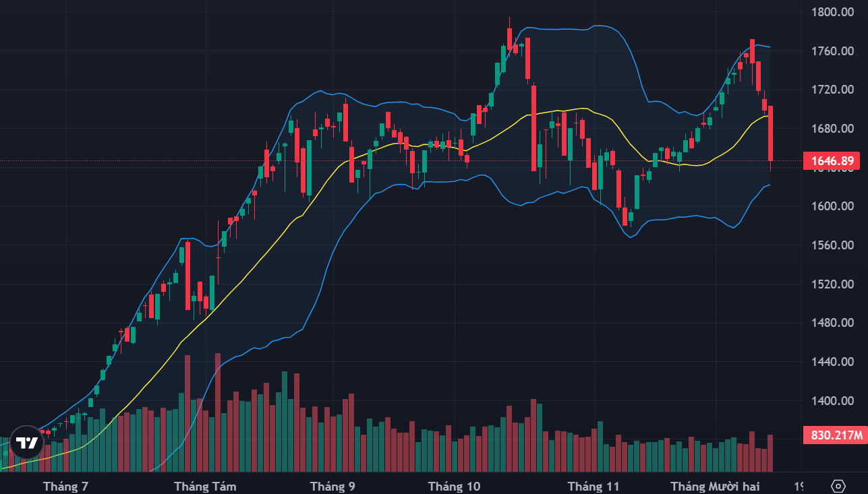Select the Tháng Mười hai axis label
This screenshot has width=868, height=494.
(x=715, y=486)
